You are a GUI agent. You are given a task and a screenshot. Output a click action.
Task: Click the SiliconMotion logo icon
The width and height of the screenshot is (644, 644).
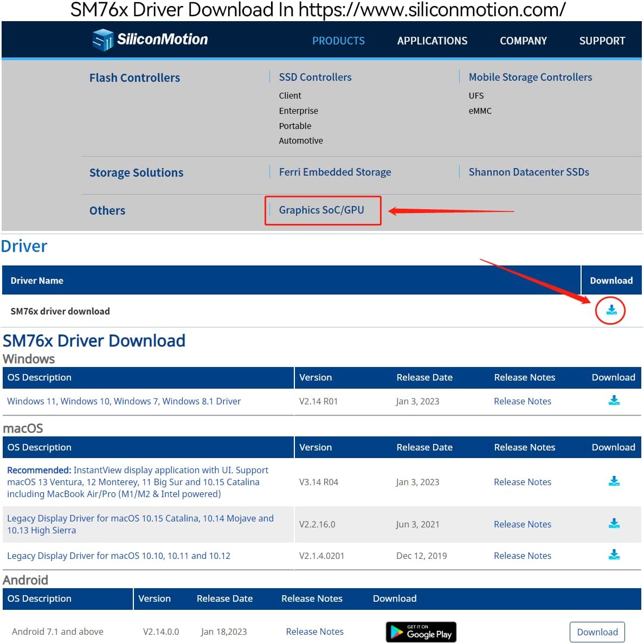point(102,40)
